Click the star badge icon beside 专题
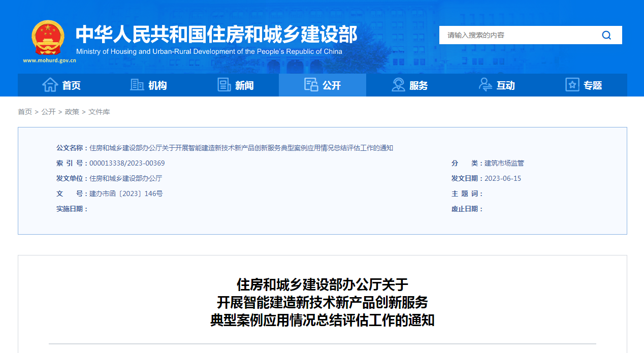 [x=572, y=85]
